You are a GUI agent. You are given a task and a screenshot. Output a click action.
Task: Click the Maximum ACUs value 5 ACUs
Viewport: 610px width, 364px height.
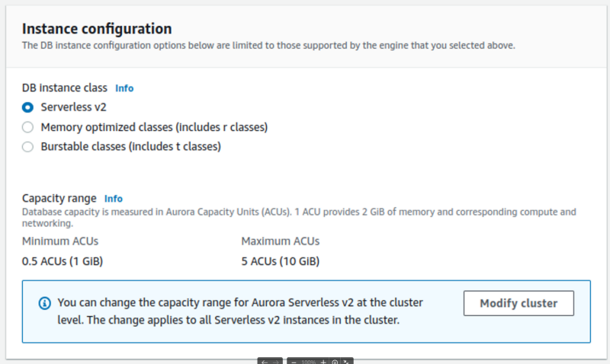[x=280, y=262]
